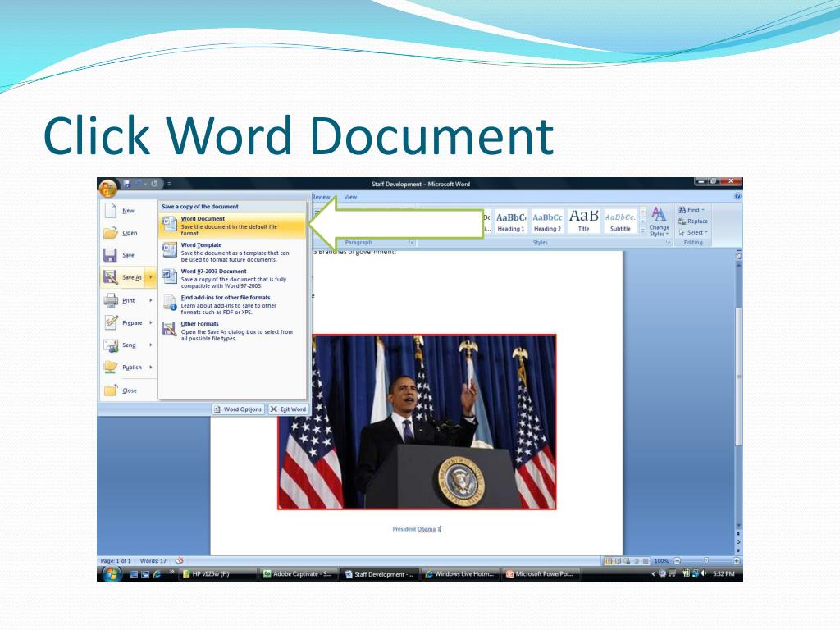Open the round Office button
This screenshot has width=840, height=630.
pos(107,188)
